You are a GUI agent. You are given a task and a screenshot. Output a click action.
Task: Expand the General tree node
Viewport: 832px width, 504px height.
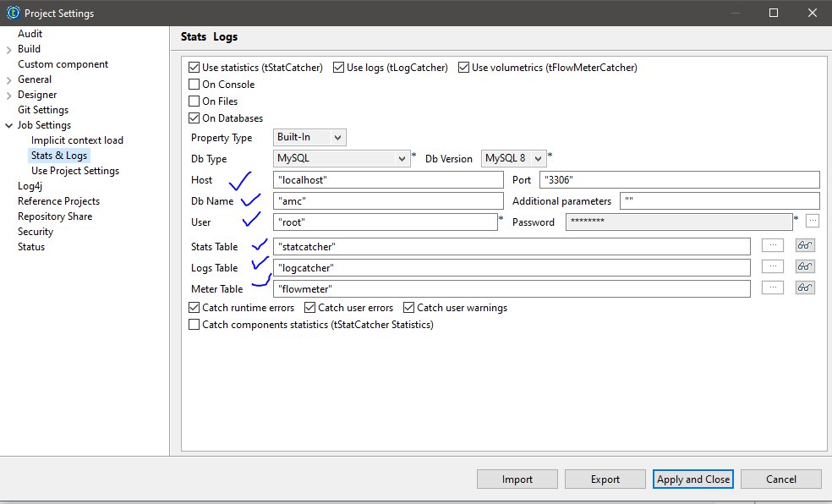(8, 79)
